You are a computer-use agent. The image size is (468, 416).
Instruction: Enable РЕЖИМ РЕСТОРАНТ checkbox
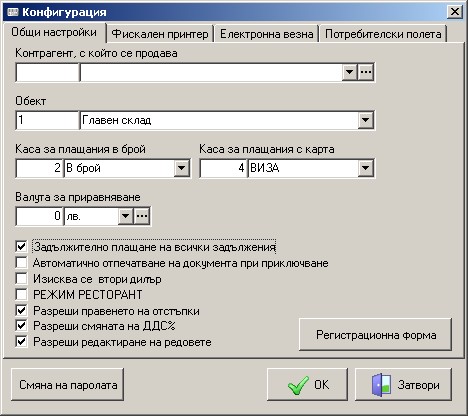click(x=21, y=294)
